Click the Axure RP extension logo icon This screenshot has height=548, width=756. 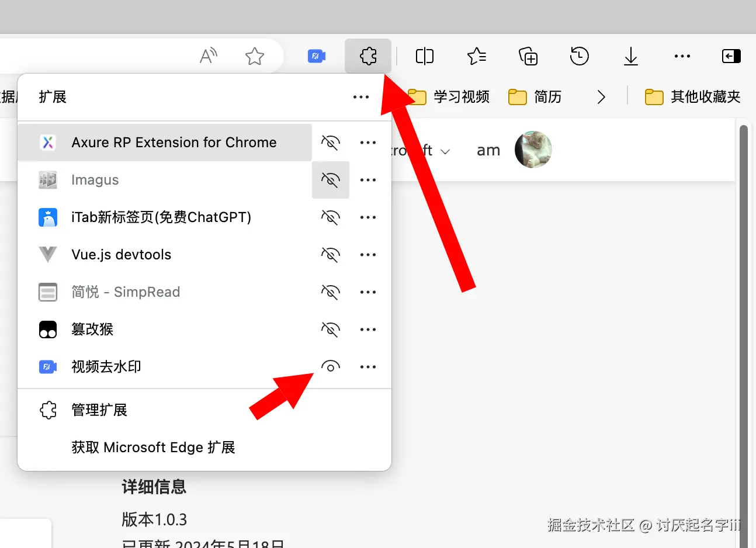(48, 143)
